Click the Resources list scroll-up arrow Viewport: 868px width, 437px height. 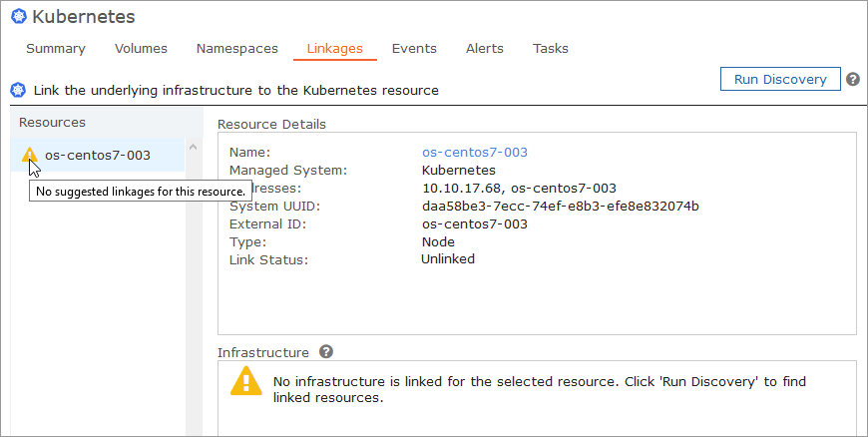pyautogui.click(x=194, y=148)
